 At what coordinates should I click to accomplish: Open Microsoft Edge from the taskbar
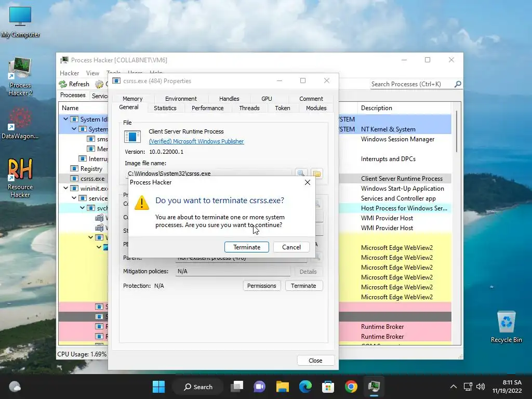305,387
